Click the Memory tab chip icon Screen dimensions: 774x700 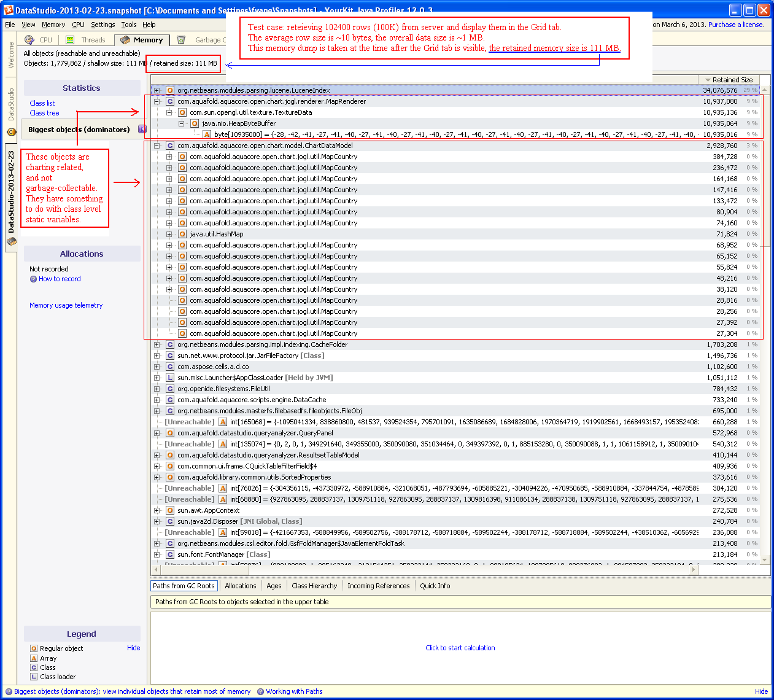point(125,40)
